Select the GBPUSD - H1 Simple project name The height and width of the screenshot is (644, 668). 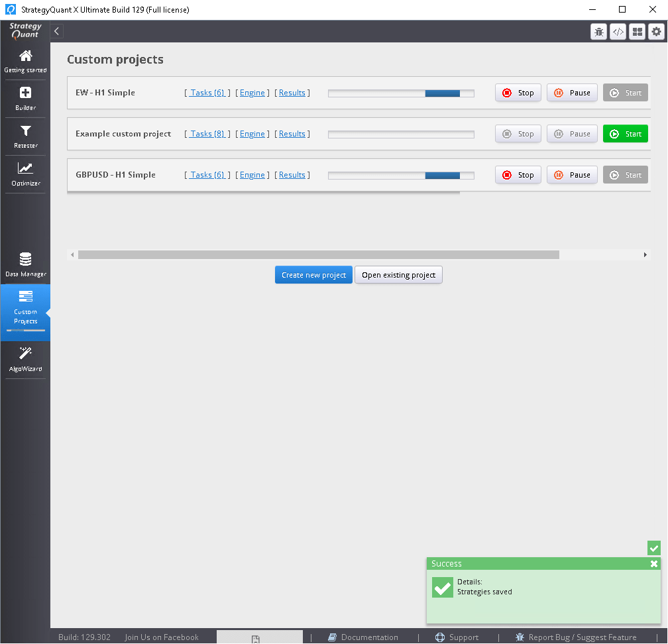point(115,175)
